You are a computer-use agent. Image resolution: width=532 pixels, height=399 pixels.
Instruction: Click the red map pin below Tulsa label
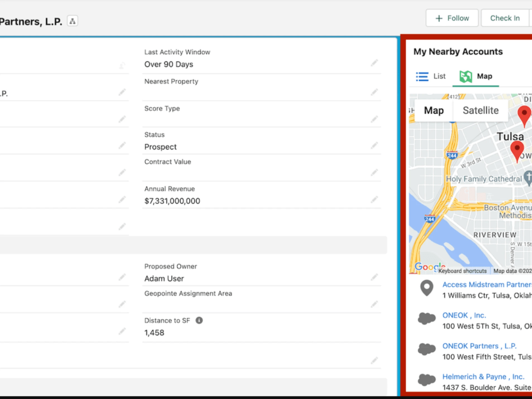pyautogui.click(x=517, y=152)
